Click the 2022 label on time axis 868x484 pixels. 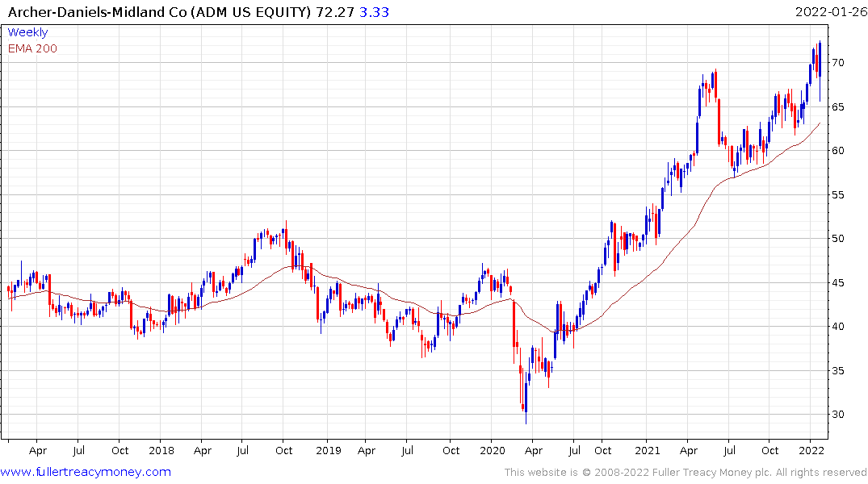pyautogui.click(x=811, y=450)
